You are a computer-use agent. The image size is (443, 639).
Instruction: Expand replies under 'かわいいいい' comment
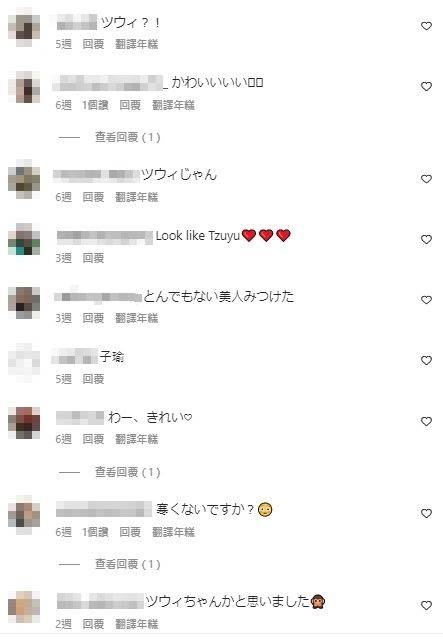(x=128, y=137)
